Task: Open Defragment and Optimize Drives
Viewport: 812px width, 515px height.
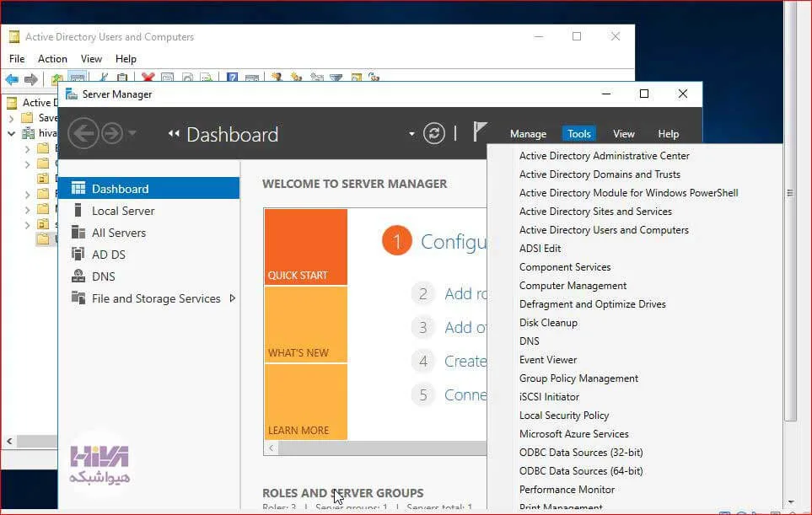Action: (593, 304)
